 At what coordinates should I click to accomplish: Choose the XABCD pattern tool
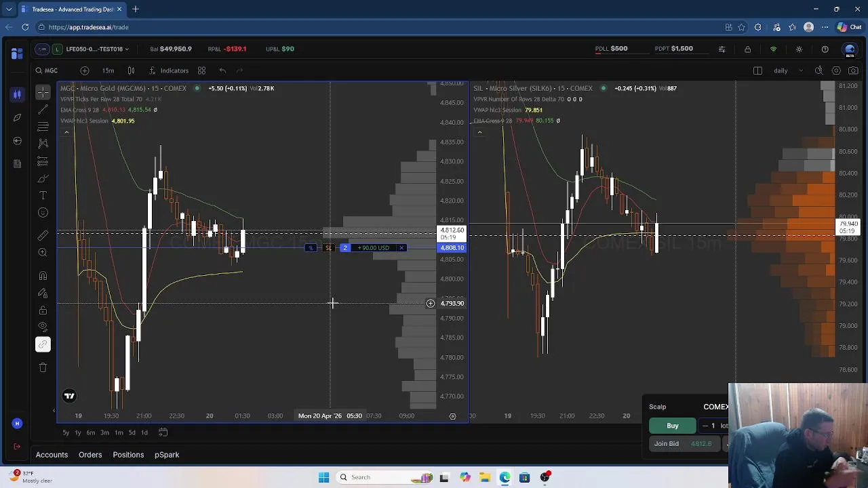[43, 143]
